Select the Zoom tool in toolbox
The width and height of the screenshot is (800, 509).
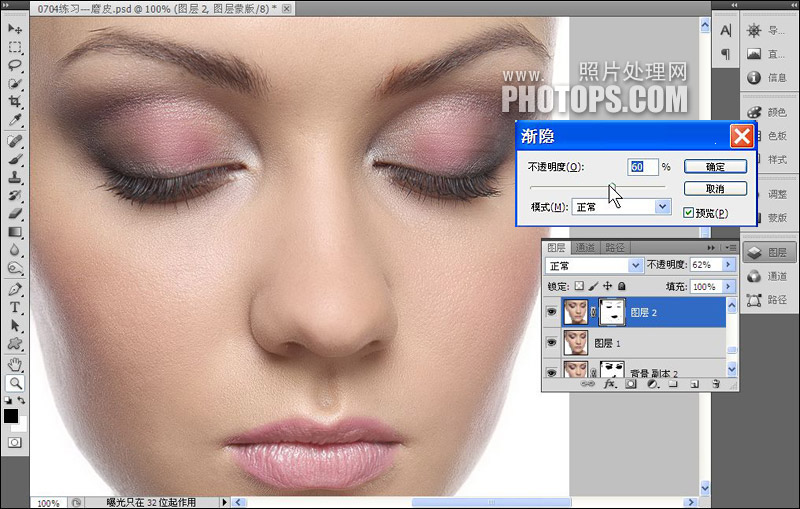tap(15, 383)
